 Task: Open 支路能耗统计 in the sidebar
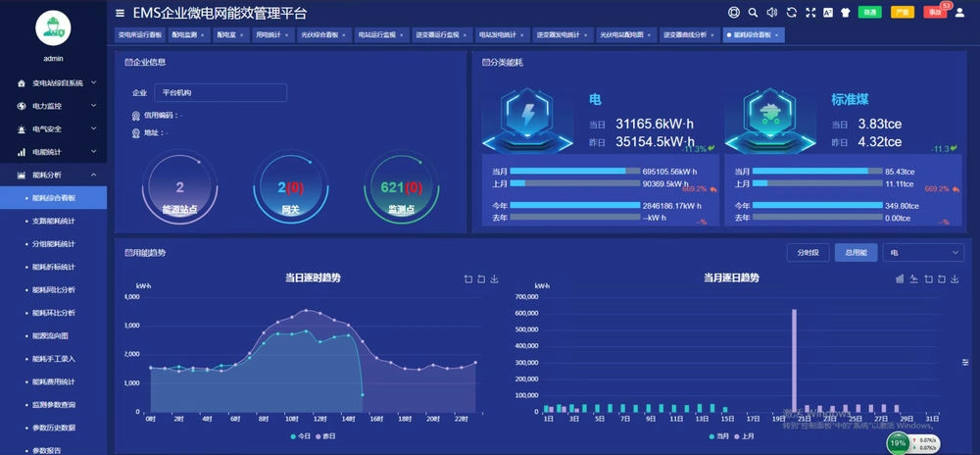(53, 222)
